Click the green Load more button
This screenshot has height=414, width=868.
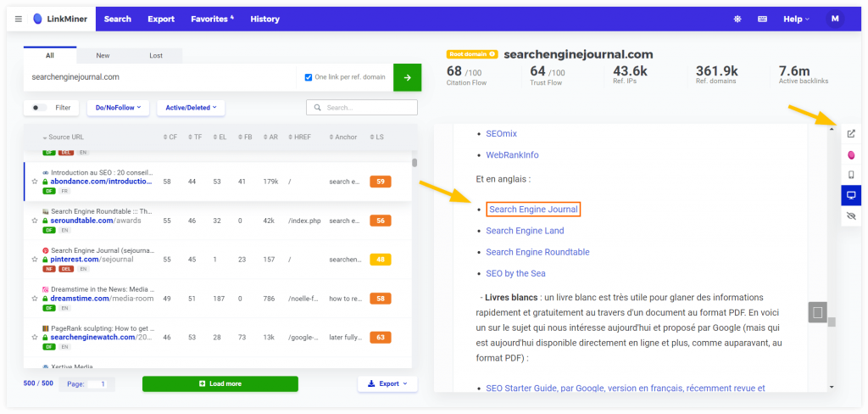(220, 383)
